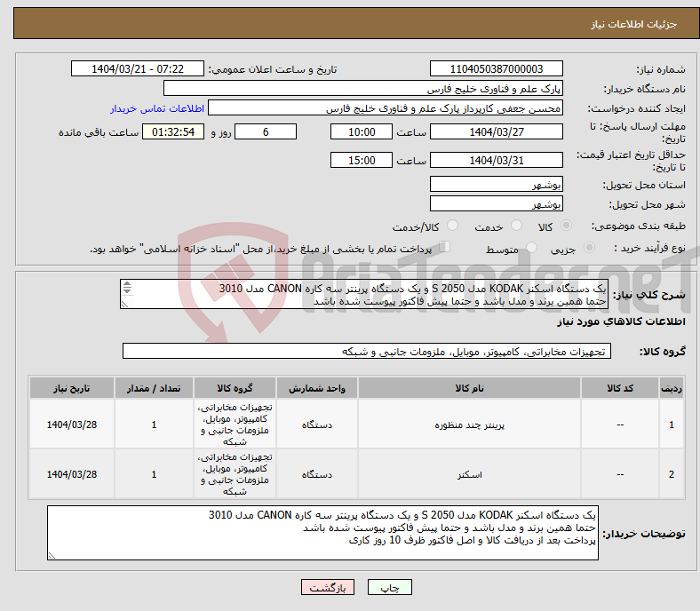This screenshot has width=700, height=611.
Task: Click the buyer notes text area
Action: (322, 533)
